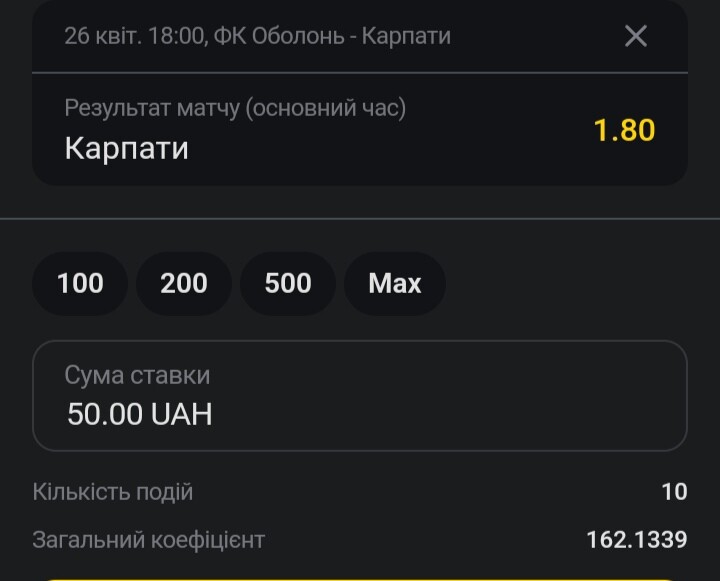Click the Сума ставки field label

click(137, 375)
